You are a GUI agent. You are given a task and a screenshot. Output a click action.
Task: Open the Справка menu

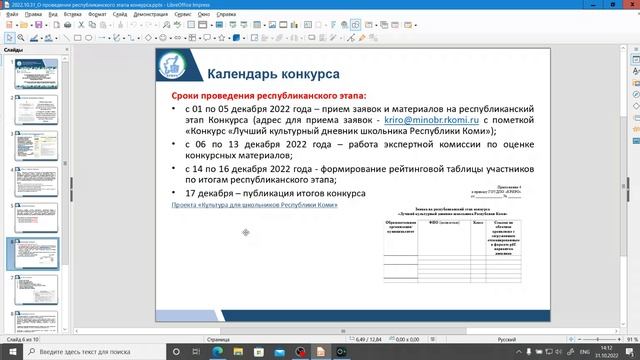point(226,14)
